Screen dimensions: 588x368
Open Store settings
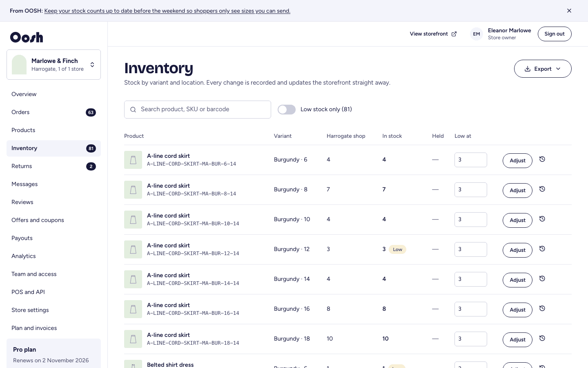(x=53, y=310)
